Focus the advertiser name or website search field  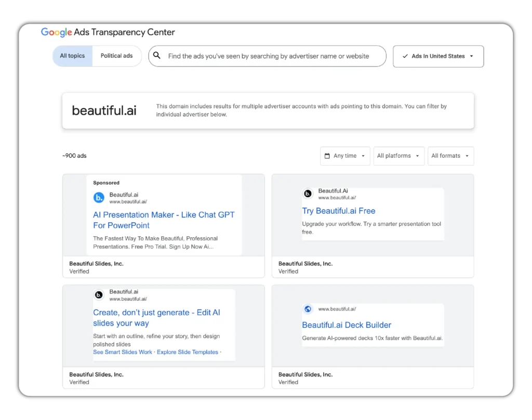pyautogui.click(x=268, y=56)
